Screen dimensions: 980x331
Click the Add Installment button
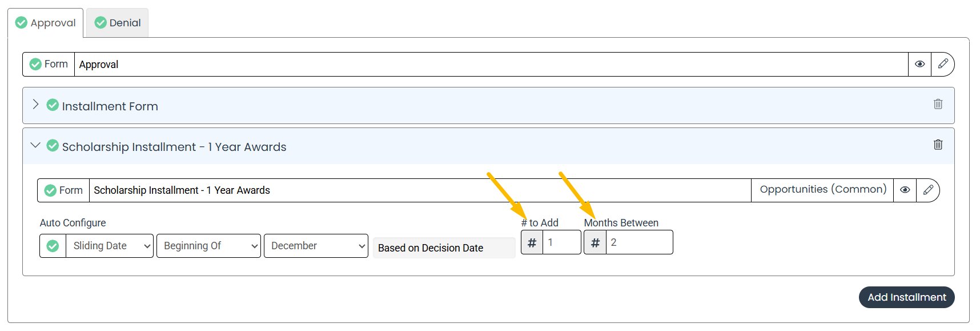(x=906, y=297)
